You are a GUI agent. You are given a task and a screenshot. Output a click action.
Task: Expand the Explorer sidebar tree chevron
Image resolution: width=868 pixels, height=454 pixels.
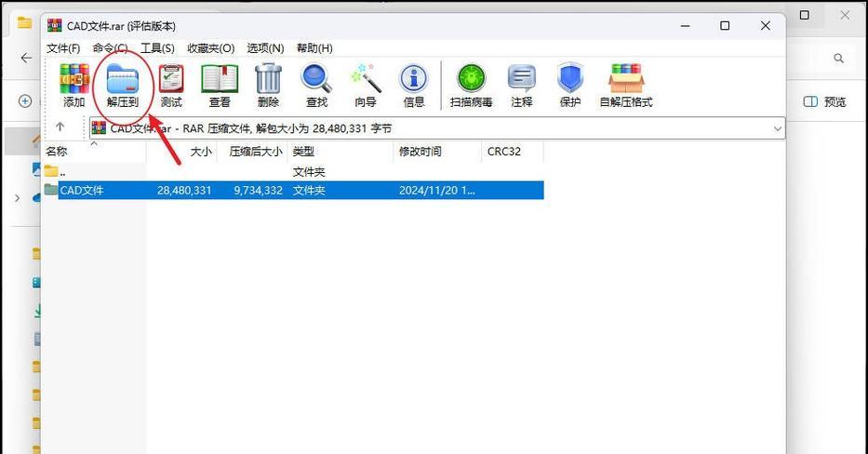pos(17,197)
